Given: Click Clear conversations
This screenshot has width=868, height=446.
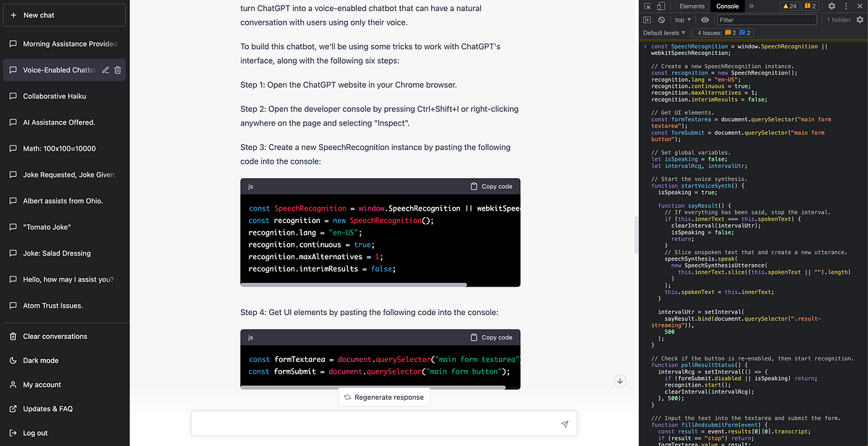Looking at the screenshot, I should (x=64, y=336).
